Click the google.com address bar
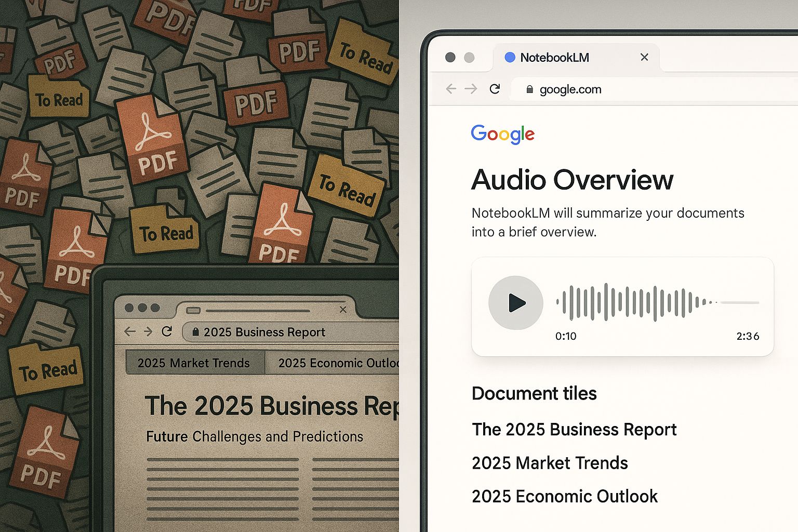Screen dimensions: 798x532 pyautogui.click(x=655, y=89)
